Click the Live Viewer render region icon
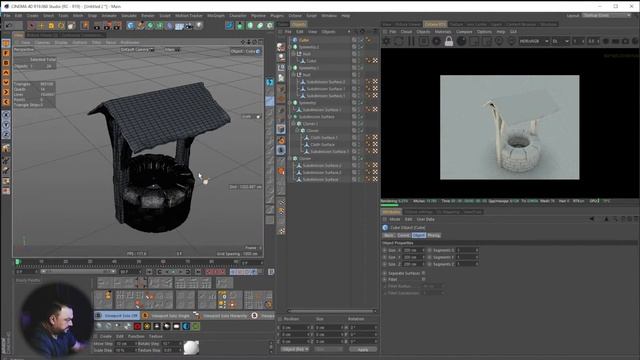This screenshot has width=640, height=360. pyautogui.click(x=474, y=41)
